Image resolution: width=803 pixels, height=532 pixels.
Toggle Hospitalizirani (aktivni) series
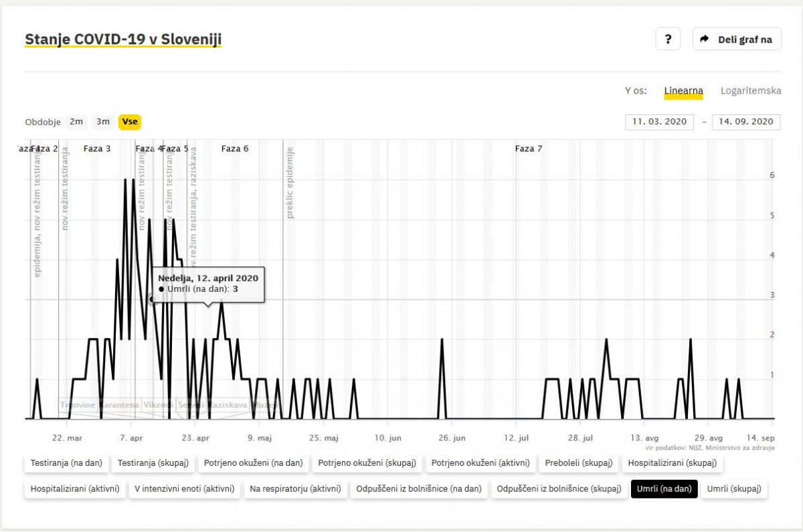[x=75, y=489]
